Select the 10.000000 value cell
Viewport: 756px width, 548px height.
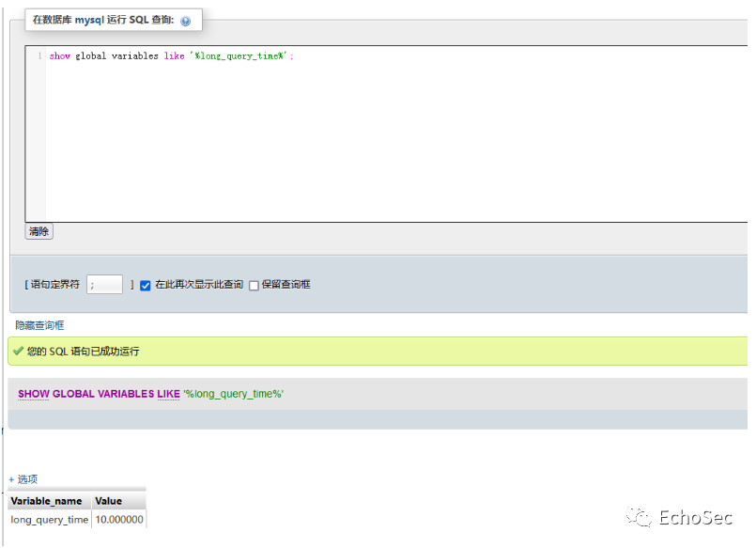119,520
